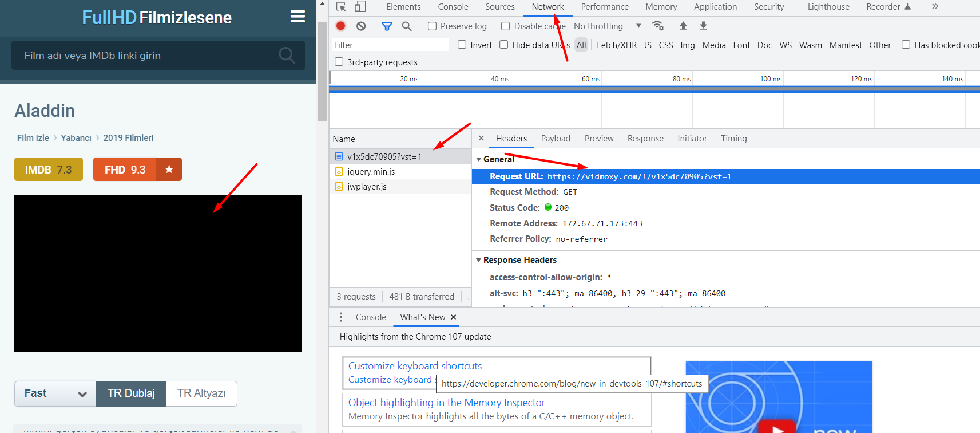The width and height of the screenshot is (980, 433).
Task: Click the black video player area
Action: 158,273
